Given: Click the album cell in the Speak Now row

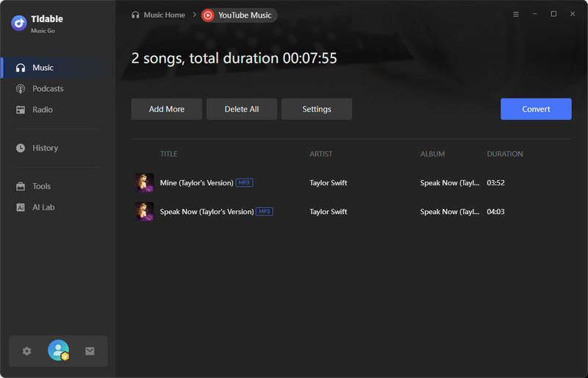Looking at the screenshot, I should point(450,212).
